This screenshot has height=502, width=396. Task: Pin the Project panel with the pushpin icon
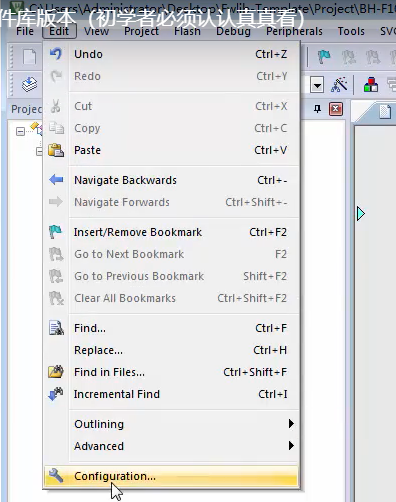pyautogui.click(x=317, y=109)
